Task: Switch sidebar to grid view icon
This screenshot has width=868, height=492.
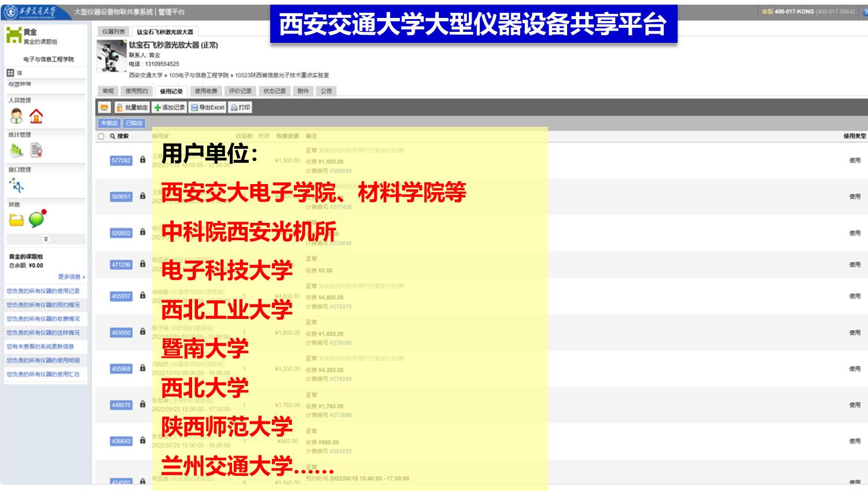Action: coord(10,73)
